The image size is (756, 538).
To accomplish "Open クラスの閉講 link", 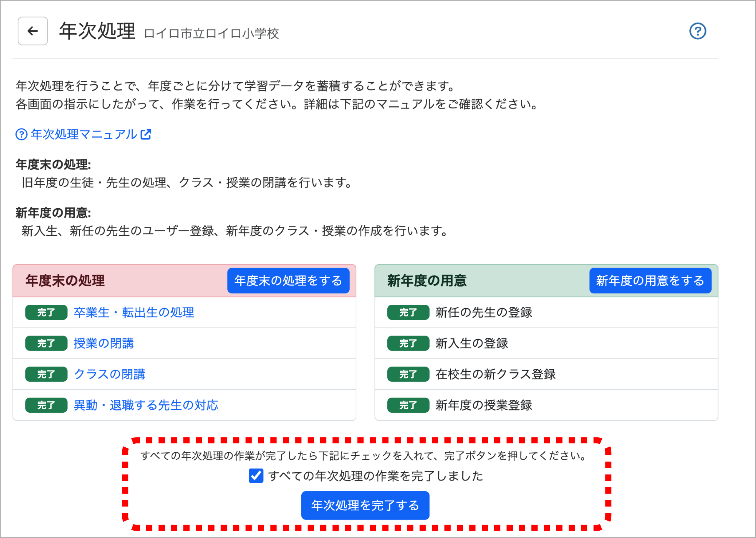I will coord(110,374).
